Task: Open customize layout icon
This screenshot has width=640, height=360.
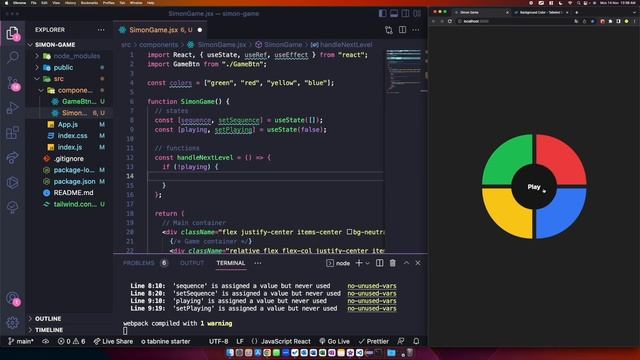Action: click(x=417, y=13)
